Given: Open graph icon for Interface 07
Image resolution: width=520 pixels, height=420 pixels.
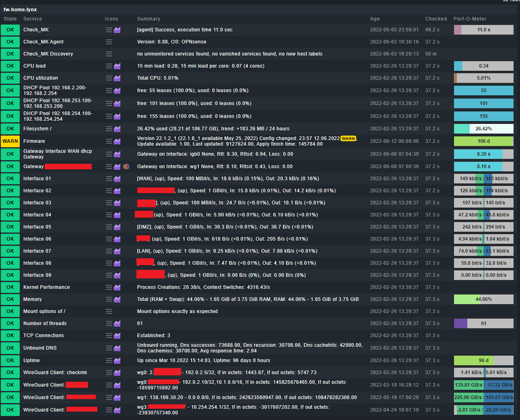Looking at the screenshot, I should coord(117,251).
